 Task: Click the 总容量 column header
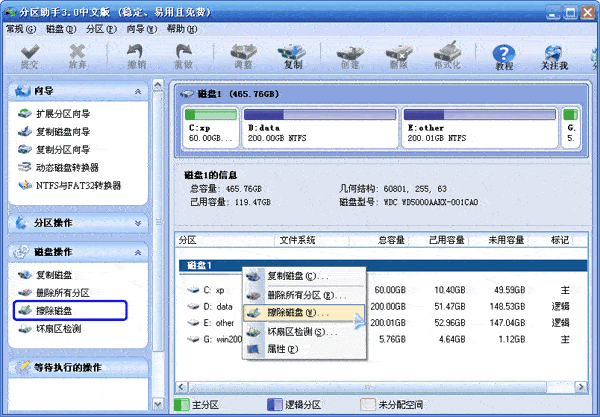point(391,240)
